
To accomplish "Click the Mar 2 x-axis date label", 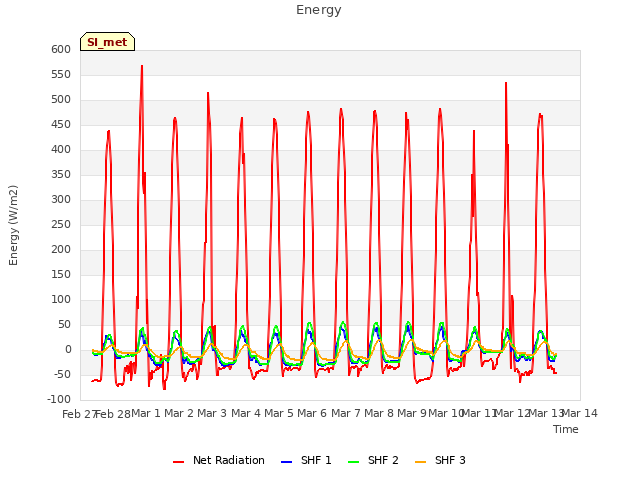I will 179,413.
